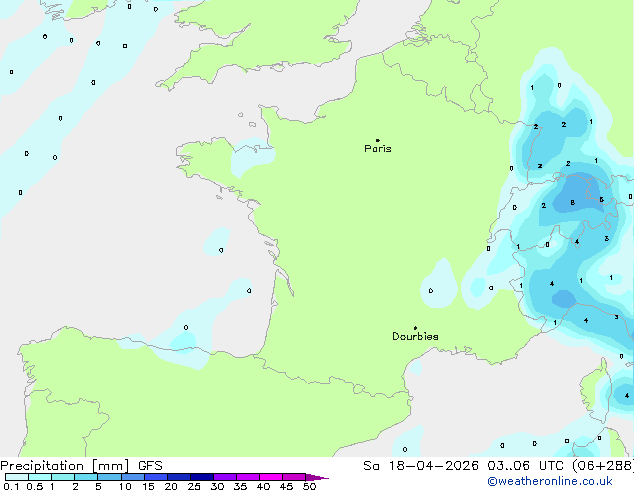634x490 pixels.
Task: Click the legend scale label "35"
Action: [240, 486]
